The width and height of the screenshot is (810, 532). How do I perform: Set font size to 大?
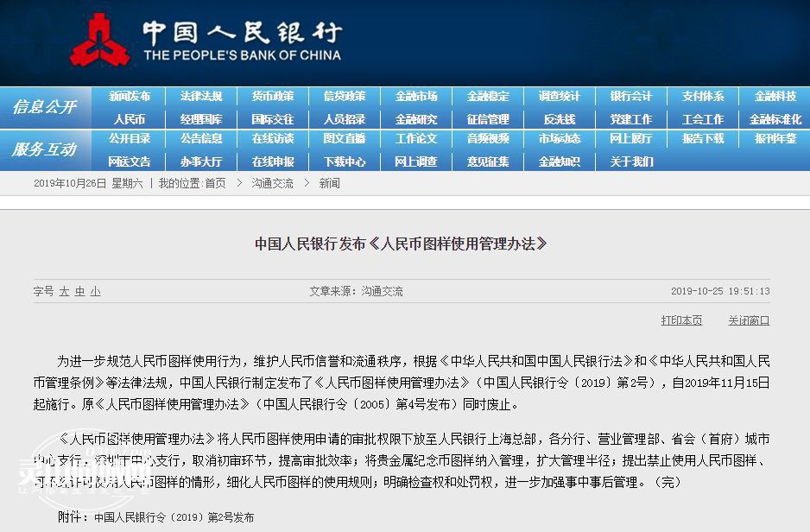pyautogui.click(x=64, y=291)
